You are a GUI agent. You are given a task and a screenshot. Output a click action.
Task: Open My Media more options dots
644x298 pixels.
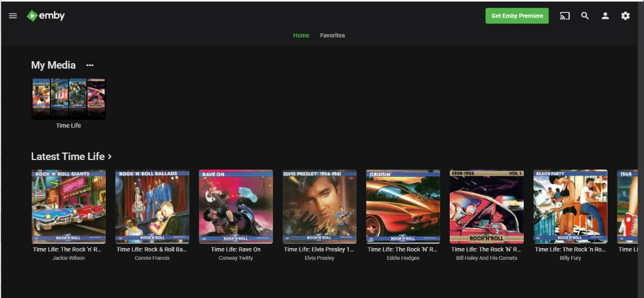point(90,65)
